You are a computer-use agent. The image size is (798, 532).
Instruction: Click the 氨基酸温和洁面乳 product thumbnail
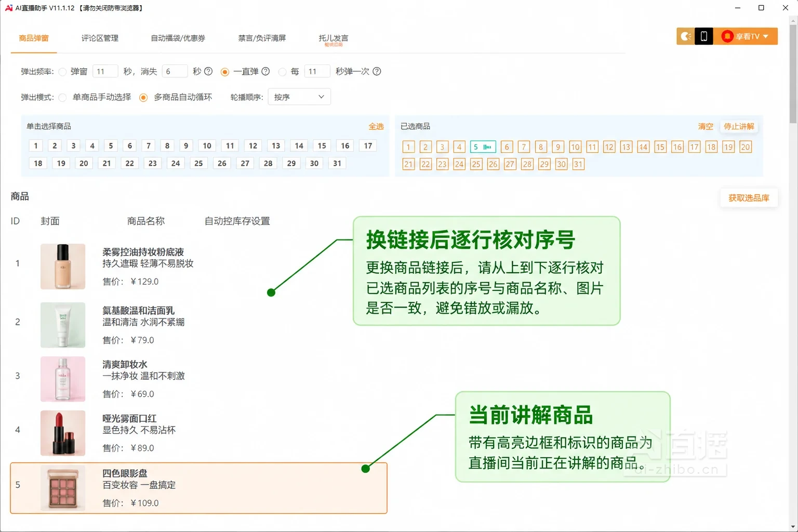[x=63, y=325]
